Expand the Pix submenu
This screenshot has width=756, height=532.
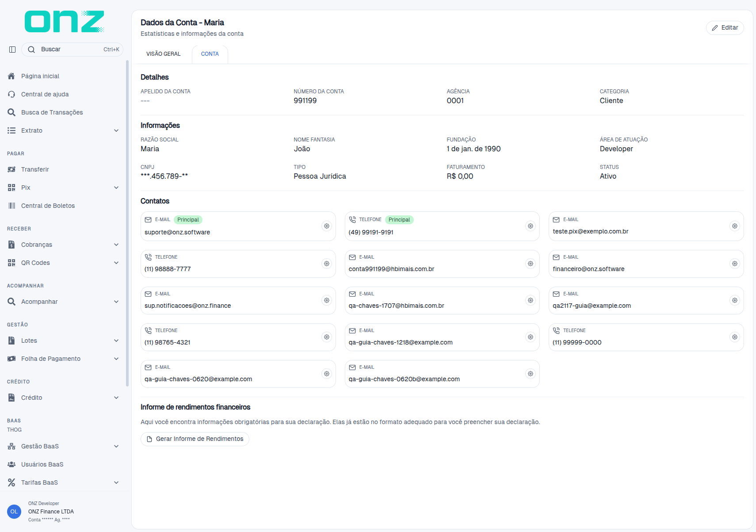116,188
